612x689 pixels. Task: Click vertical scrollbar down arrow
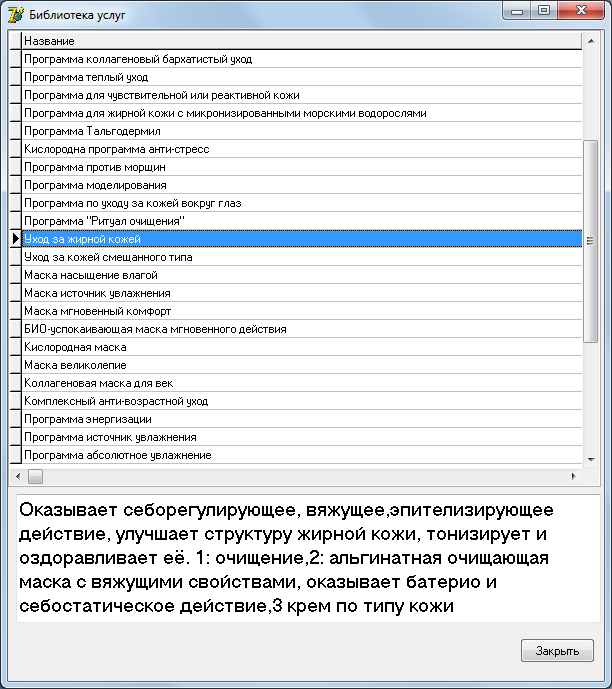(x=591, y=460)
